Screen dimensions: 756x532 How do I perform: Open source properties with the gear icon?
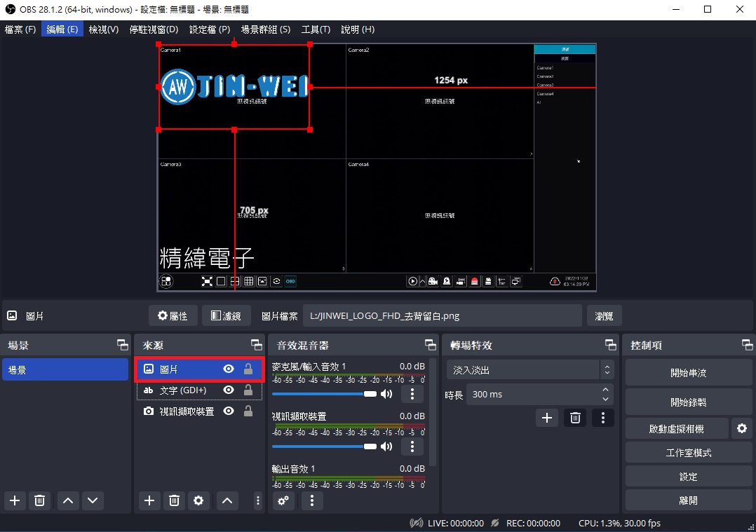click(x=198, y=500)
